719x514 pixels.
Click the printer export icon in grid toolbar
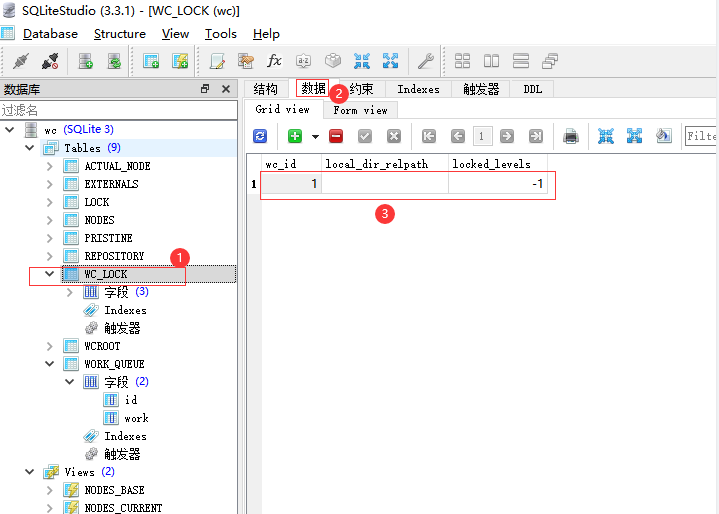pyautogui.click(x=571, y=136)
